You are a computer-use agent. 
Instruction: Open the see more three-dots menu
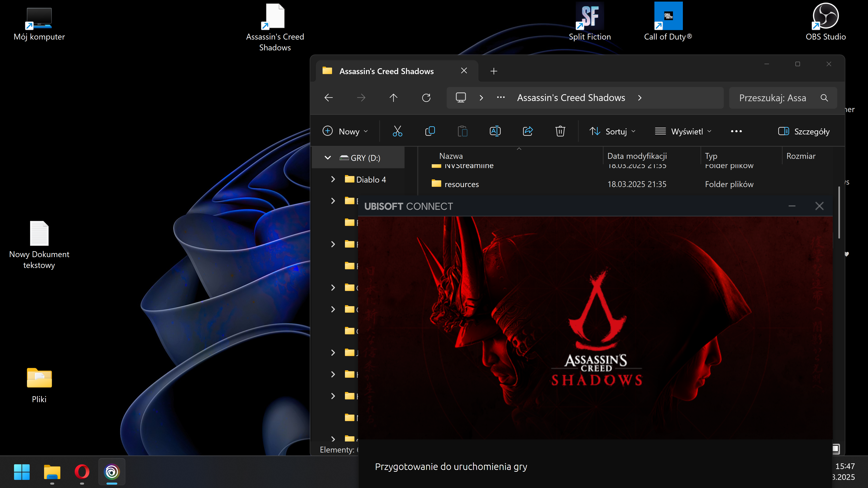coord(736,131)
